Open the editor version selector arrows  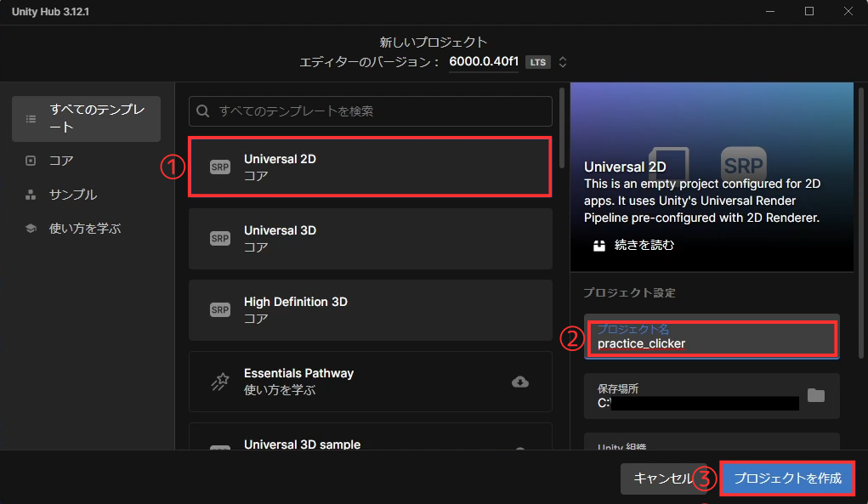pos(563,62)
